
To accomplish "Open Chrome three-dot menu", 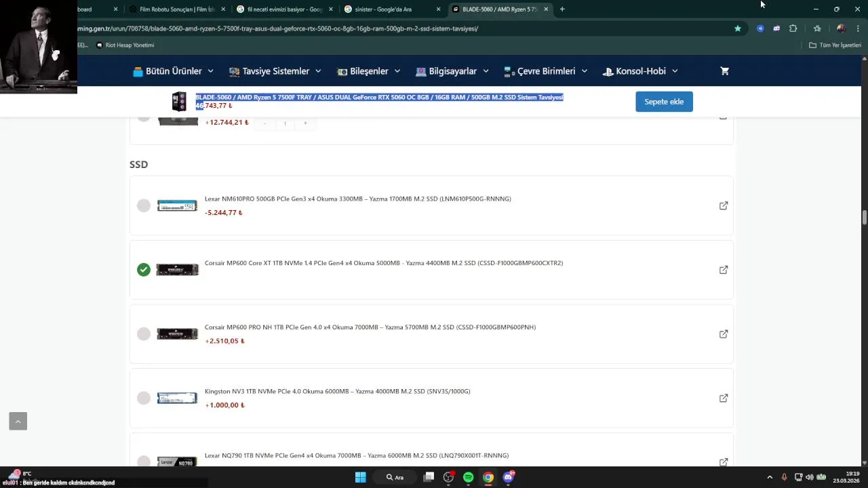I will click(x=859, y=28).
